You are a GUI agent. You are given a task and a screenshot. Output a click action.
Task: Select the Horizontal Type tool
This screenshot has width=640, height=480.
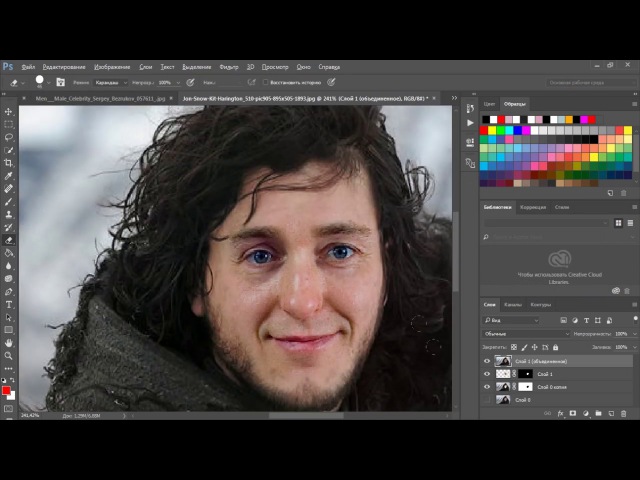coord(9,304)
